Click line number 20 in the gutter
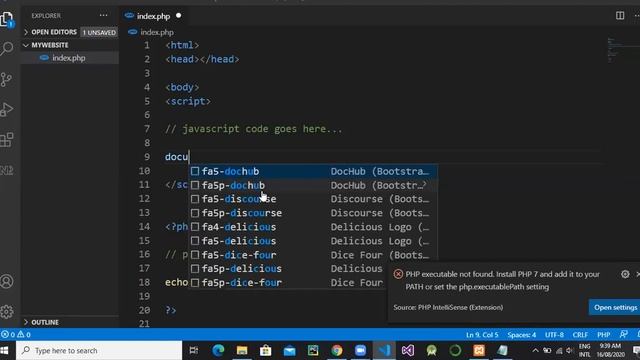 [x=144, y=310]
